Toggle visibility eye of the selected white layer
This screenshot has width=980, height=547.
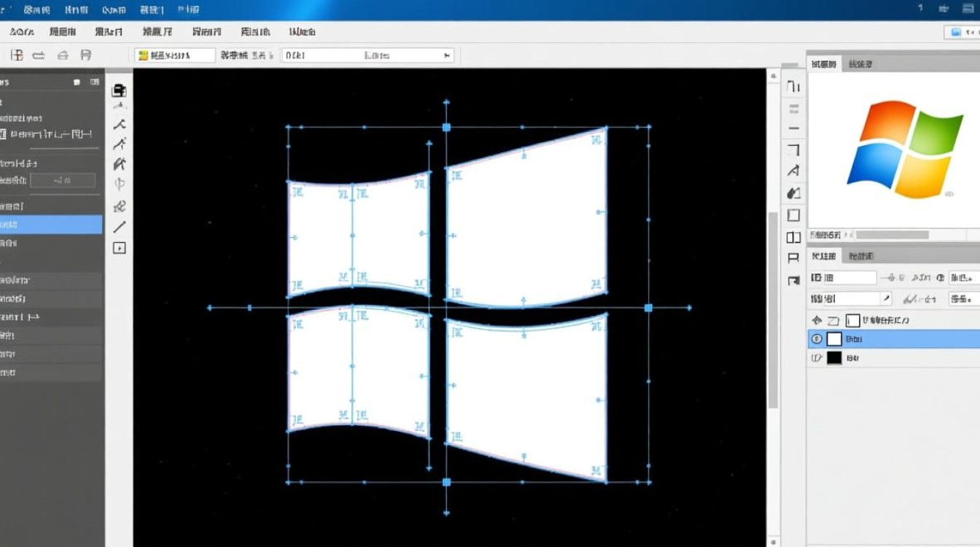coord(817,339)
